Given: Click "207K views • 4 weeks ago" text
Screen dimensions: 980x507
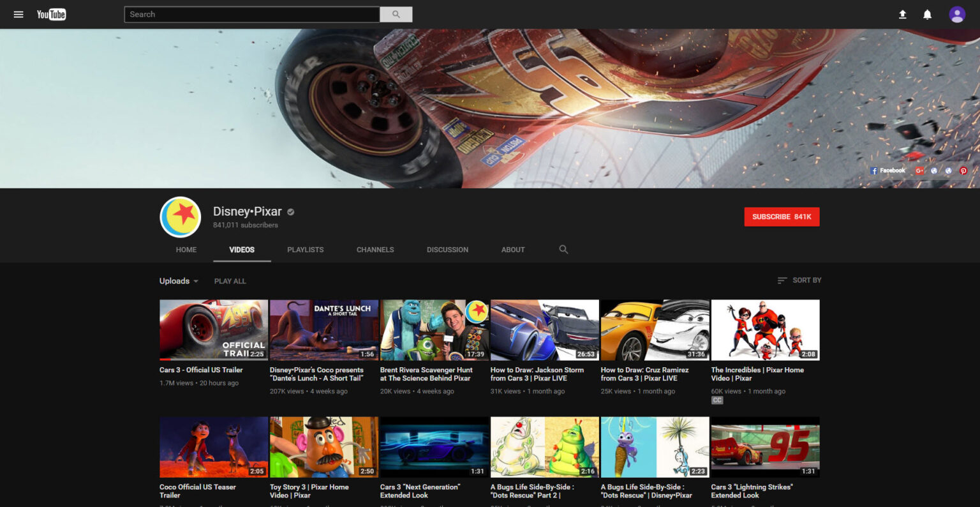Looking at the screenshot, I should (x=309, y=391).
